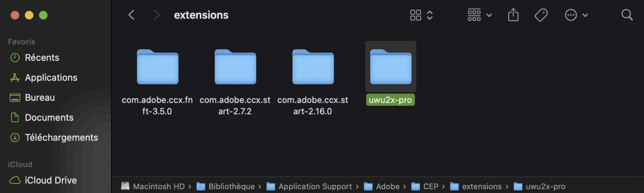Click the com.adobe.ccx.start-2.16.0 name label
This screenshot has height=193, width=644.
(x=313, y=106)
